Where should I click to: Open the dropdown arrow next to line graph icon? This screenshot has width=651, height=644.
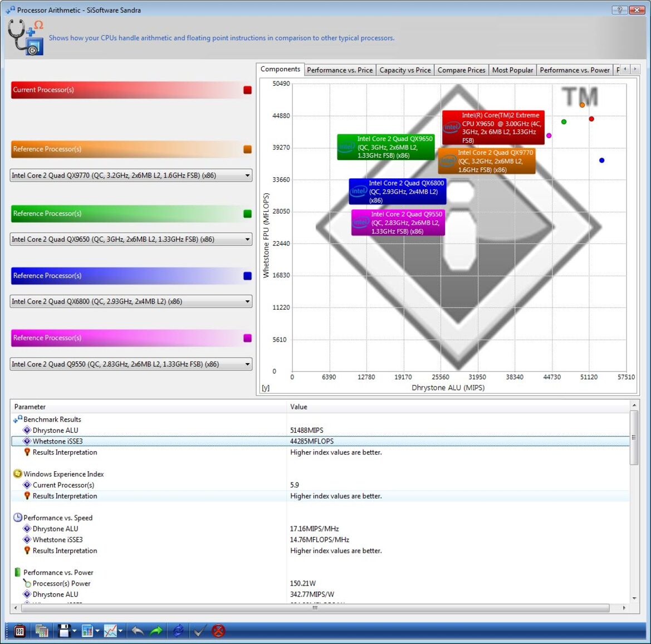click(120, 631)
